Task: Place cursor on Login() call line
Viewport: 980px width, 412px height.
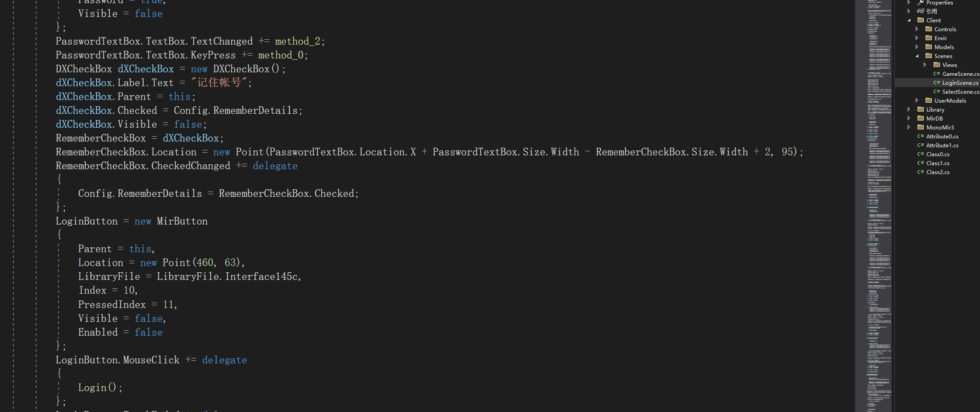Action: (x=100, y=387)
